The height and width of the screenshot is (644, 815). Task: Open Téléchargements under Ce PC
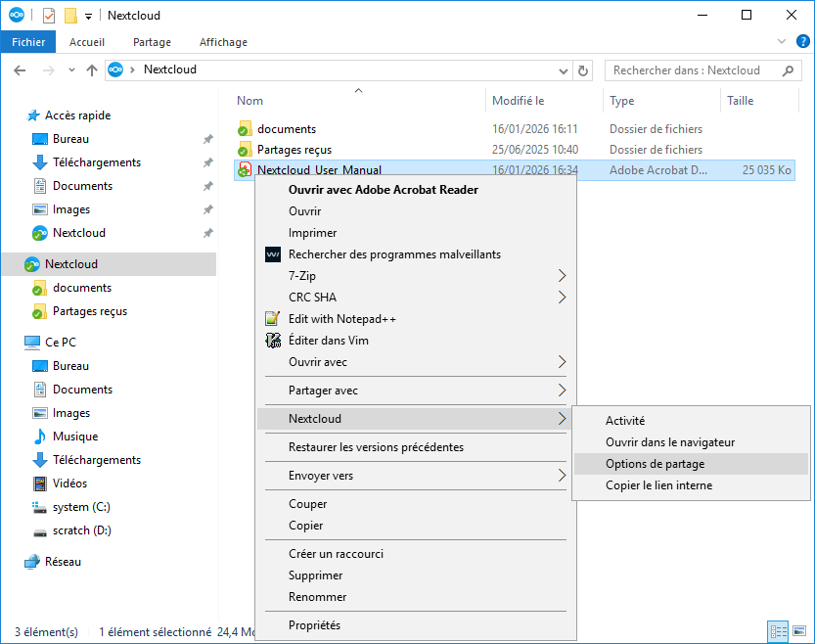pos(96,460)
